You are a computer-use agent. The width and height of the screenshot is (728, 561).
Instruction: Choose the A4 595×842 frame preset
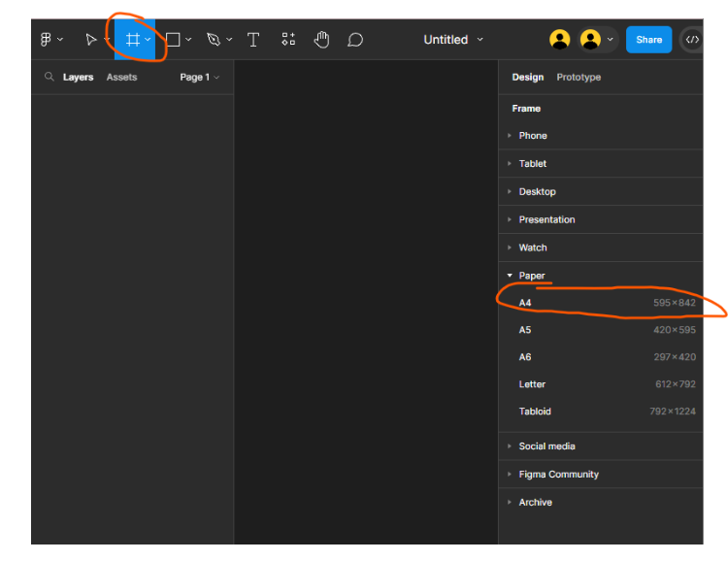pyautogui.click(x=602, y=303)
